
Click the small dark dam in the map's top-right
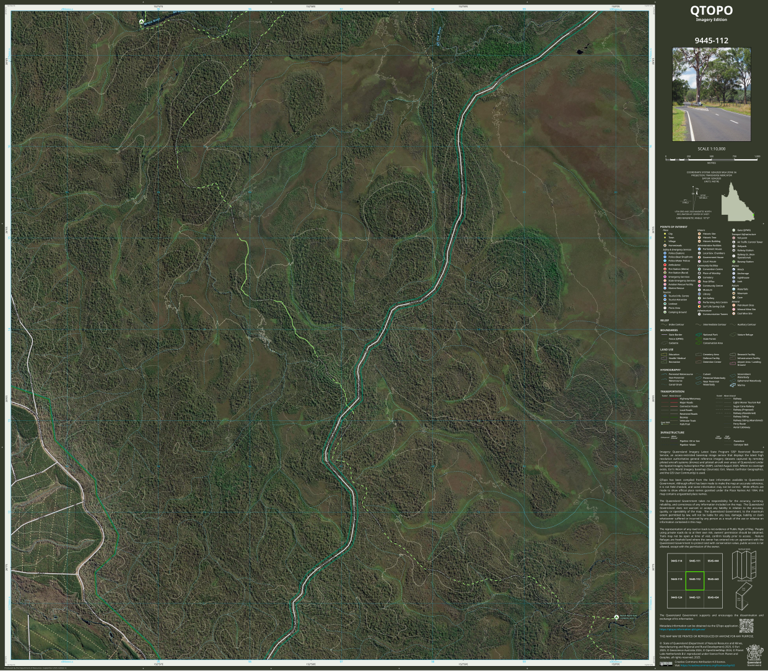point(581,50)
